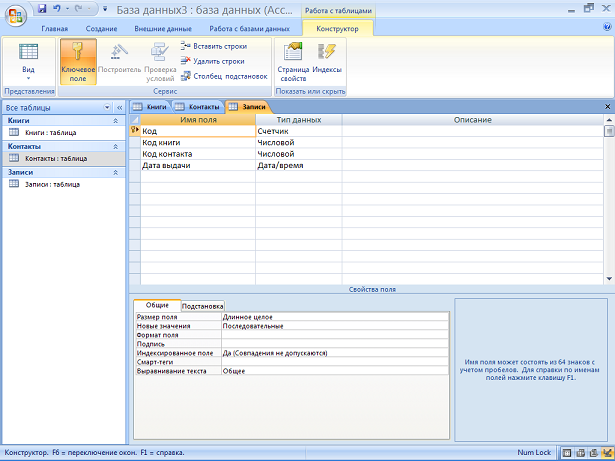Switch to the Записи document tab
Screen dimensions: 615x461
pyautogui.click(x=248, y=107)
